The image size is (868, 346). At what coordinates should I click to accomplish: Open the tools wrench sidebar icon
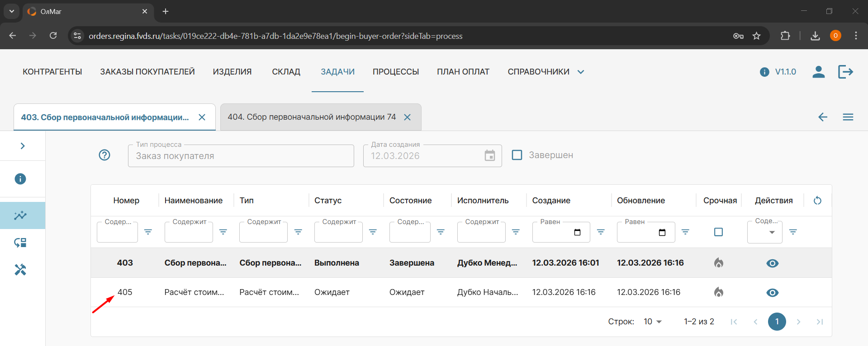(x=20, y=270)
